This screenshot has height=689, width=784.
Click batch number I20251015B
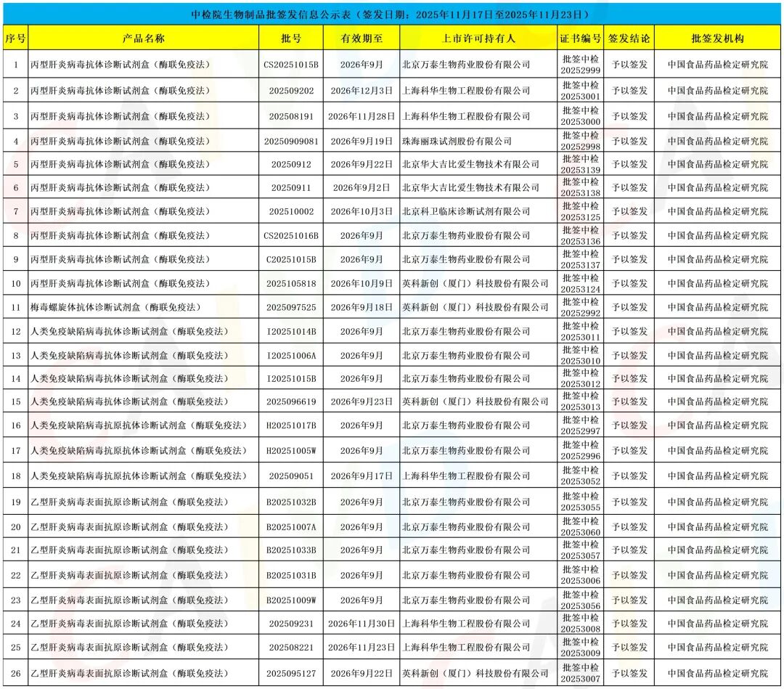tap(291, 378)
